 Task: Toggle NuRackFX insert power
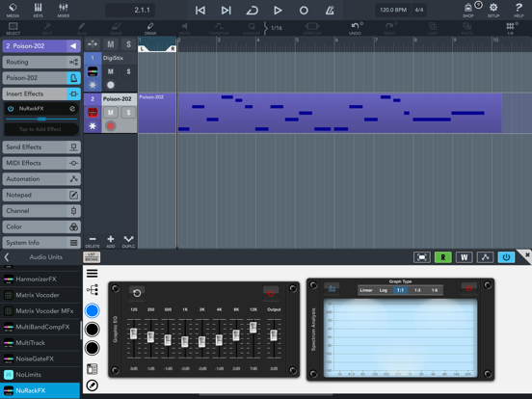(11, 109)
